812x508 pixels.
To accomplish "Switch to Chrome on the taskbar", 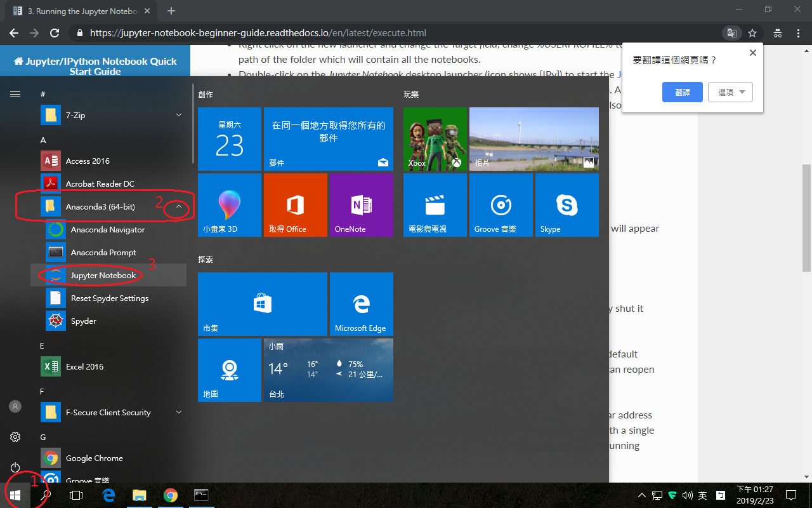I will point(170,495).
